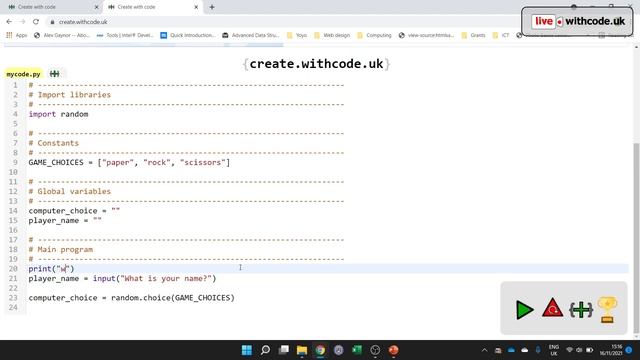This screenshot has height=360, width=640.
Task: Open the Grants bookmarks folder
Action: (473, 36)
